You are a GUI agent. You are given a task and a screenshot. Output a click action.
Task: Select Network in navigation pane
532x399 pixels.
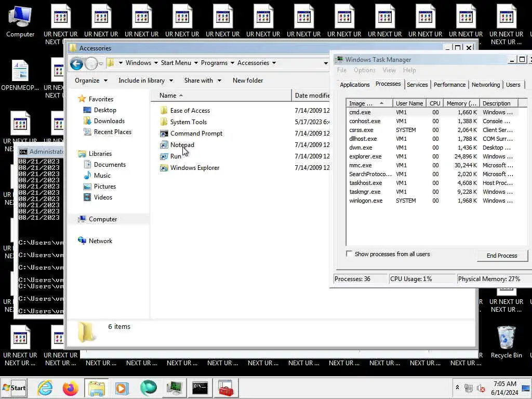pos(95,241)
